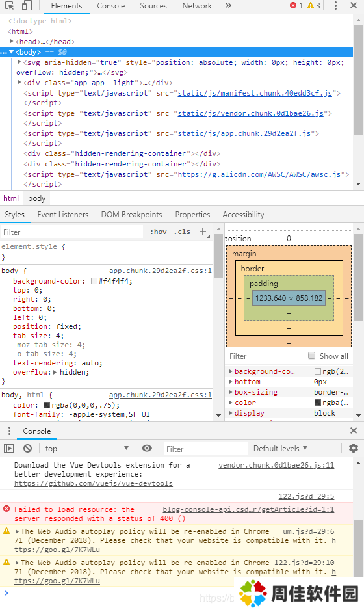Screen dimensions: 364x610
Task: Open the DevTools three-dot customize menu
Action: click(x=335, y=5)
